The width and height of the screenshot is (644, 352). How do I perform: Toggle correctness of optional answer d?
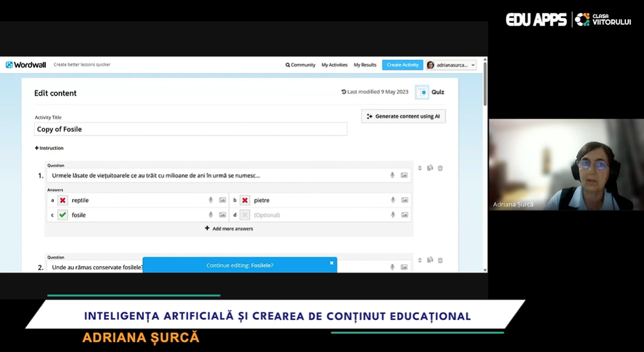click(245, 215)
